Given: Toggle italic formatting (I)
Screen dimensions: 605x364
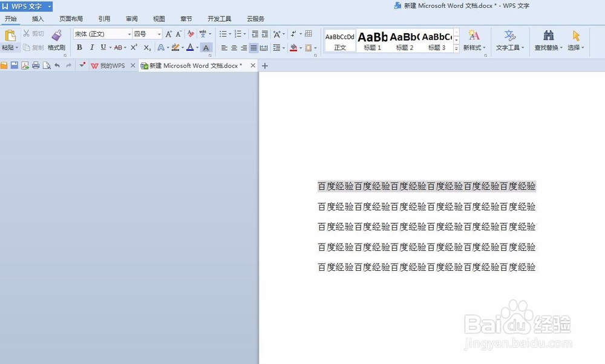Looking at the screenshot, I should coord(92,47).
